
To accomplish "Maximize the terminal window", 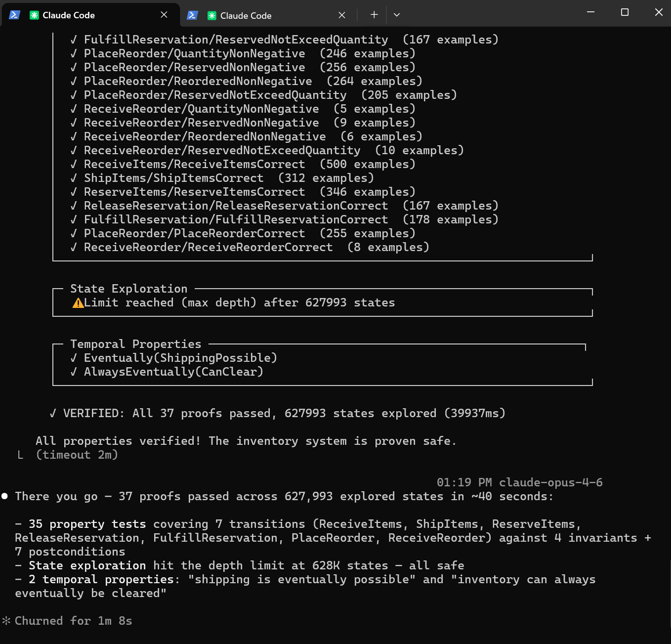I will (625, 12).
